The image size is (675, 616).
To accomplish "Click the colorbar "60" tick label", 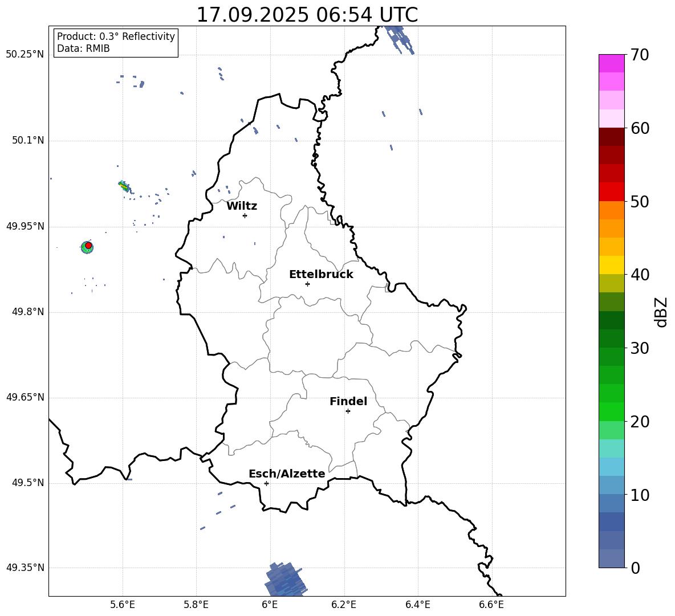I will (x=640, y=128).
